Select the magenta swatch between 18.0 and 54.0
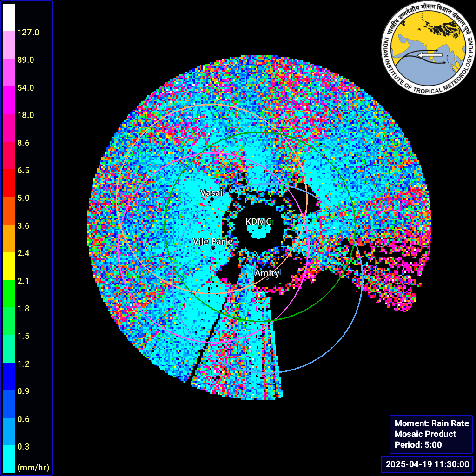Screen dimensions: 476x476 tap(9, 100)
